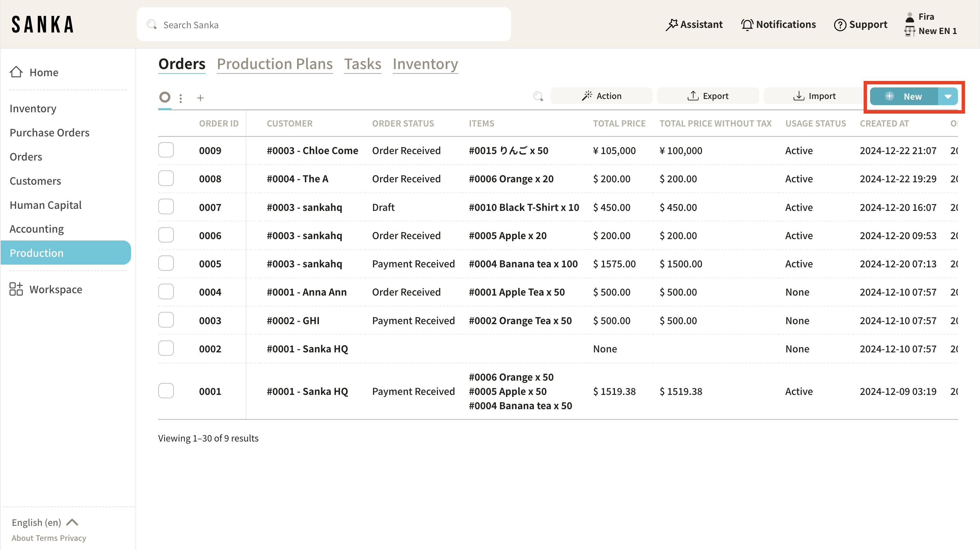Click the Home house icon in sidebar
The image size is (980, 550).
point(16,72)
